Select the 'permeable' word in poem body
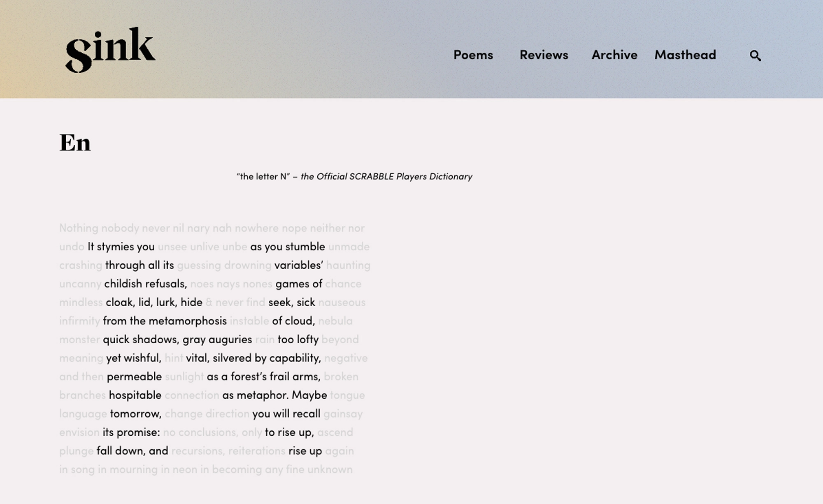Screen dimensions: 823x504 coord(134,376)
